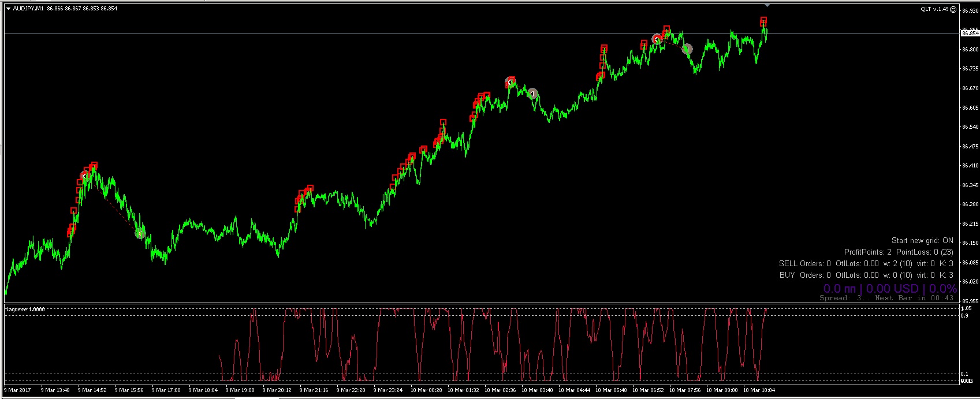Click the '9 Mar 14:52' time label

(92, 390)
